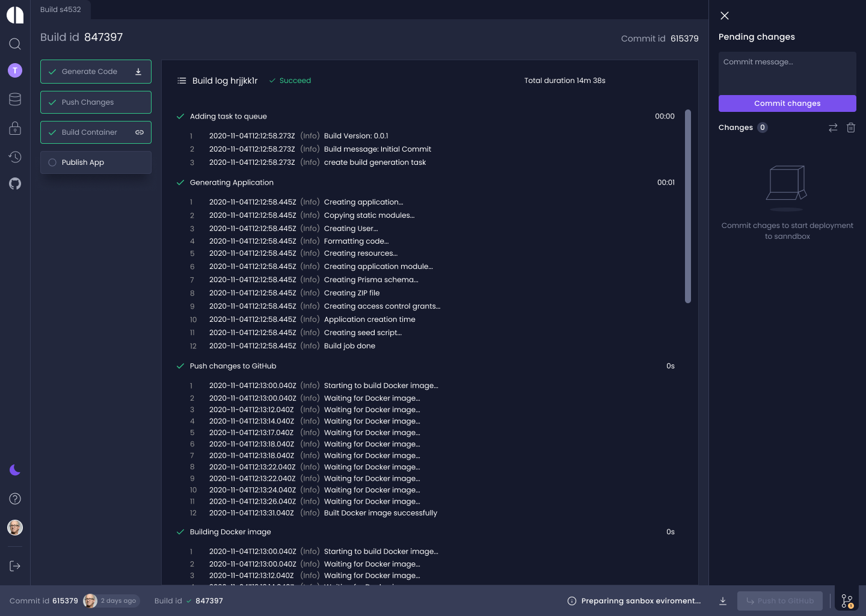
Task: Open the Entities panel icon
Action: pyautogui.click(x=14, y=99)
